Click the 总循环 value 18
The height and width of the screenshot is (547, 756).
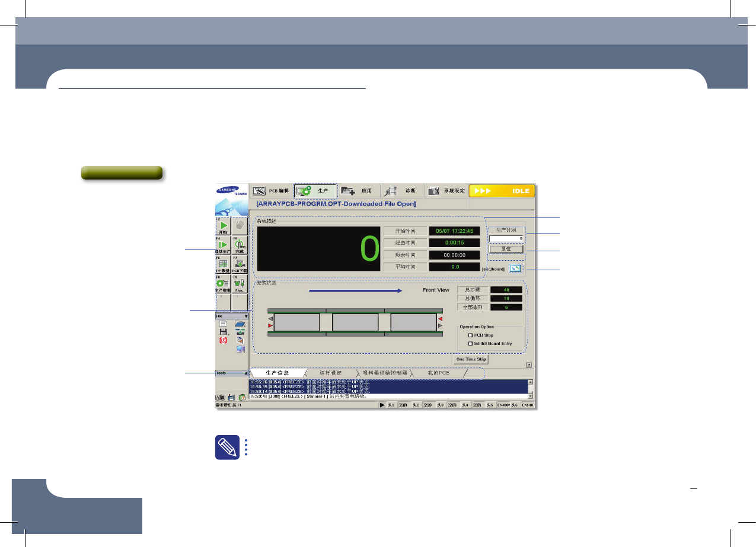click(x=506, y=299)
